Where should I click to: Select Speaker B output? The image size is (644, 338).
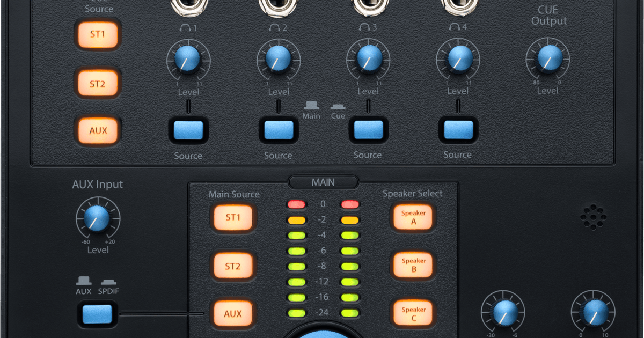pyautogui.click(x=413, y=266)
